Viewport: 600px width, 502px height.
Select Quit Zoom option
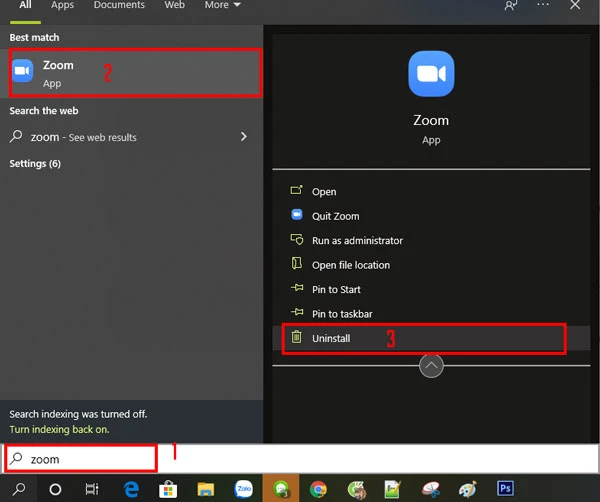pyautogui.click(x=335, y=216)
